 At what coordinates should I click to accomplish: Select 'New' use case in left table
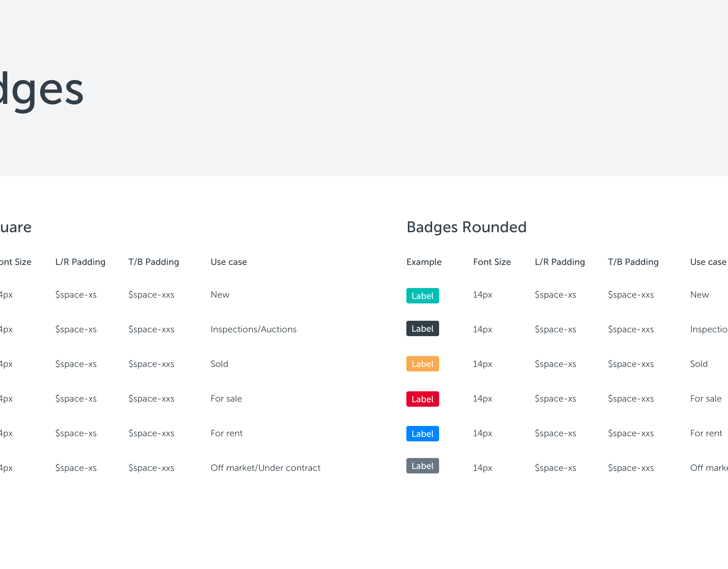220,294
